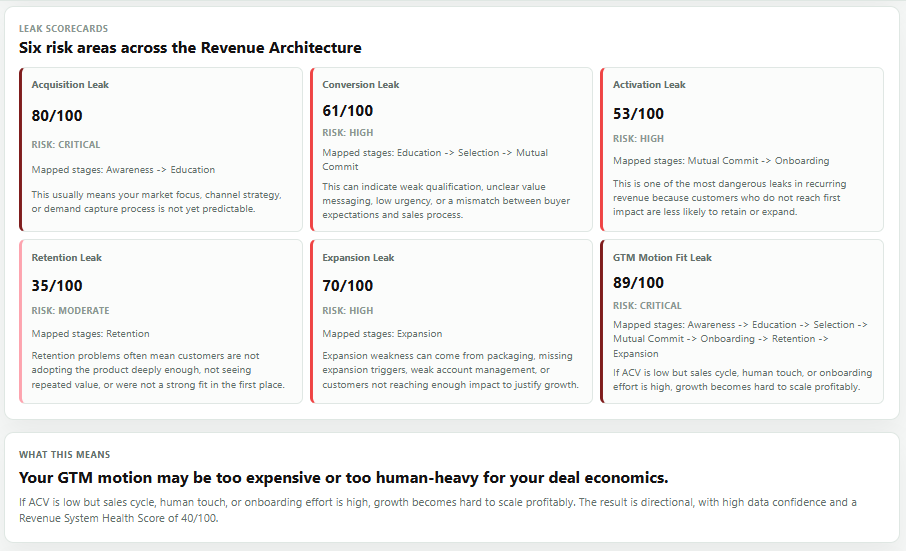The image size is (906, 551).
Task: Click the 35/100 retention score
Action: (57, 285)
